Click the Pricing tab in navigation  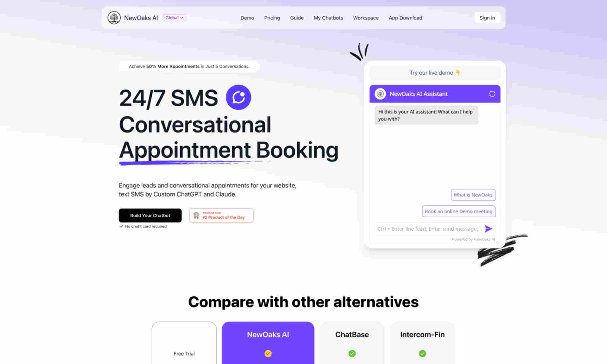click(272, 18)
